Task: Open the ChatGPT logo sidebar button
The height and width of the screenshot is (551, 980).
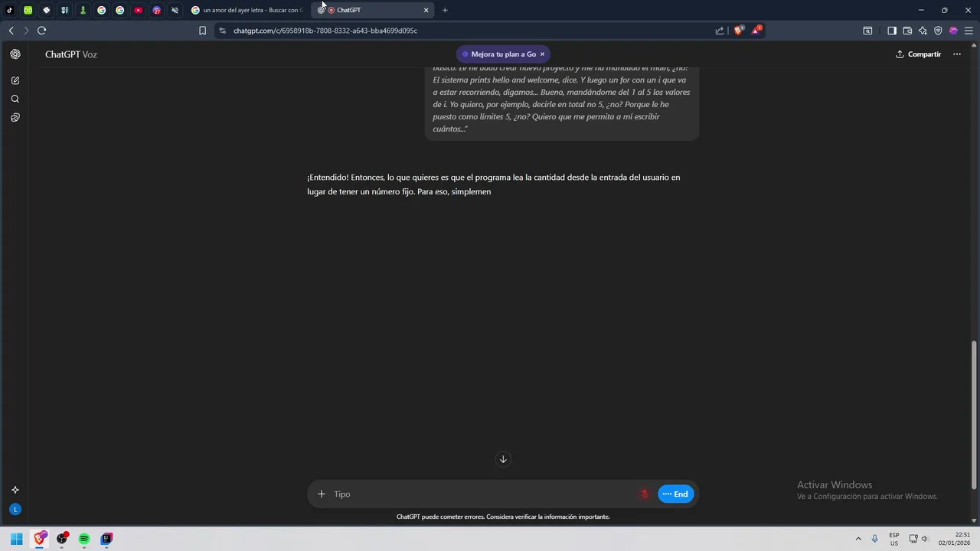Action: coord(15,54)
